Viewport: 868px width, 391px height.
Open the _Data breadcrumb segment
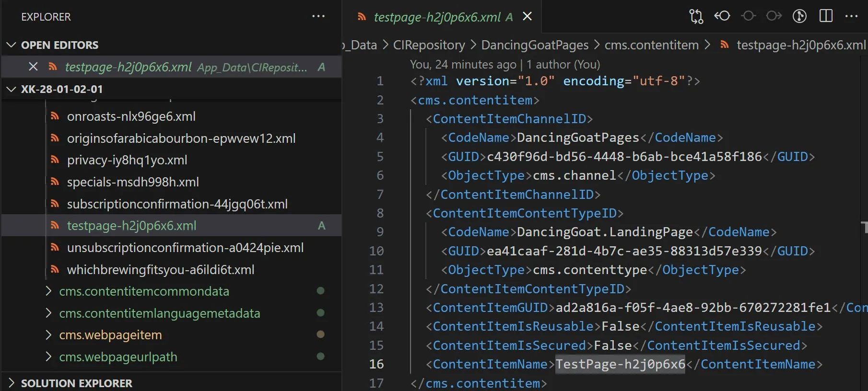tap(361, 45)
